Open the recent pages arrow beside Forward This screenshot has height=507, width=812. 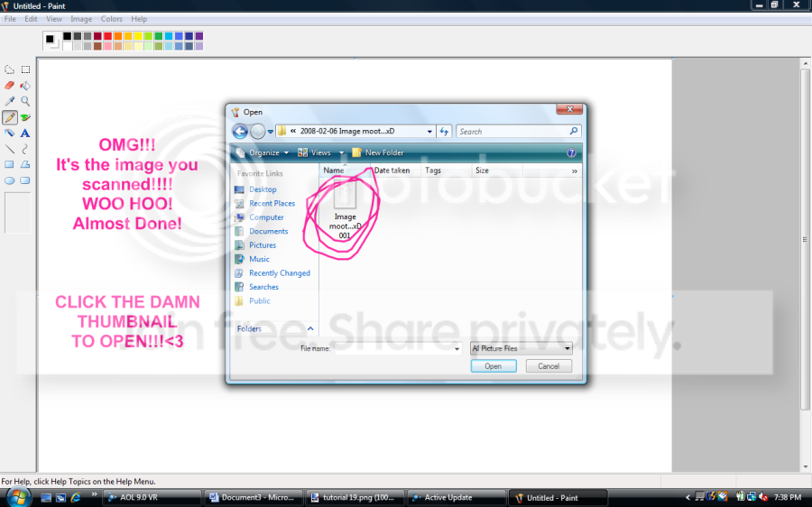tap(271, 132)
